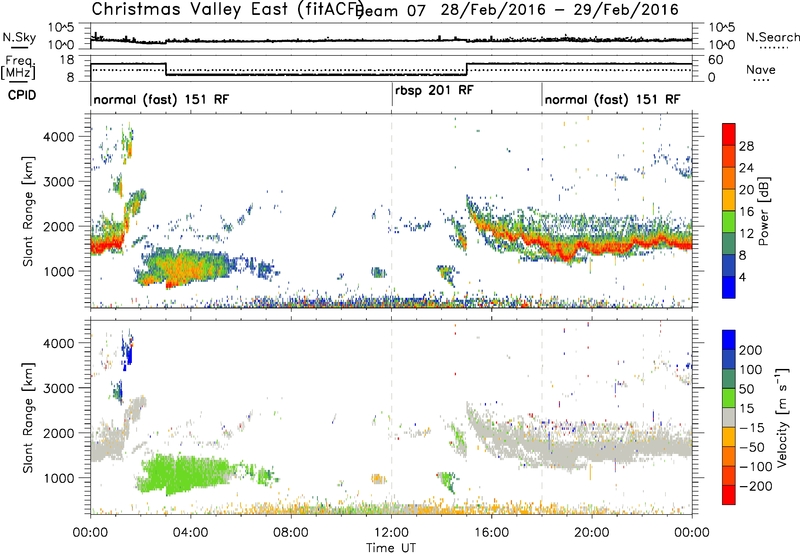This screenshot has height=554, width=800.
Task: Click the "-200" tick on Velocity color bar
Action: (x=756, y=486)
